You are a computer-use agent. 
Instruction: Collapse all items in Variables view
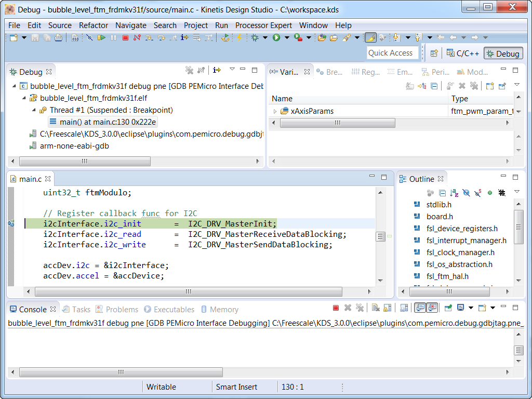click(434, 86)
